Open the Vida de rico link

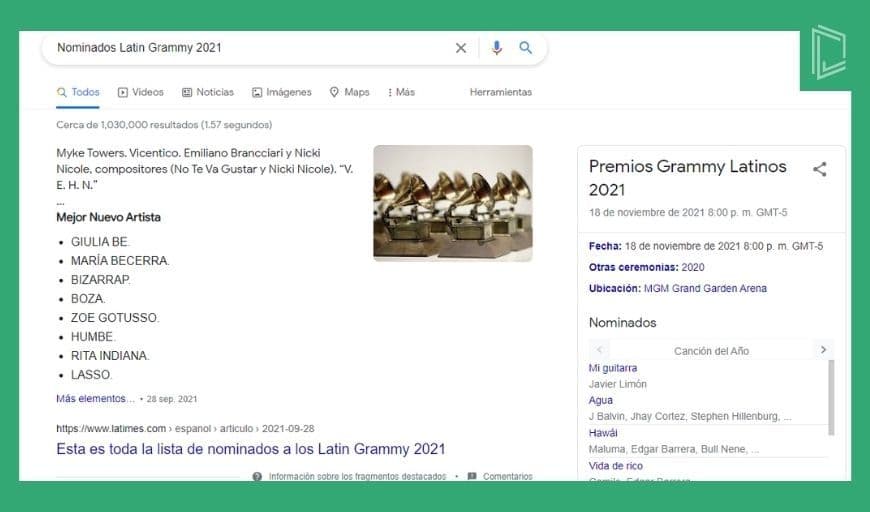point(615,465)
